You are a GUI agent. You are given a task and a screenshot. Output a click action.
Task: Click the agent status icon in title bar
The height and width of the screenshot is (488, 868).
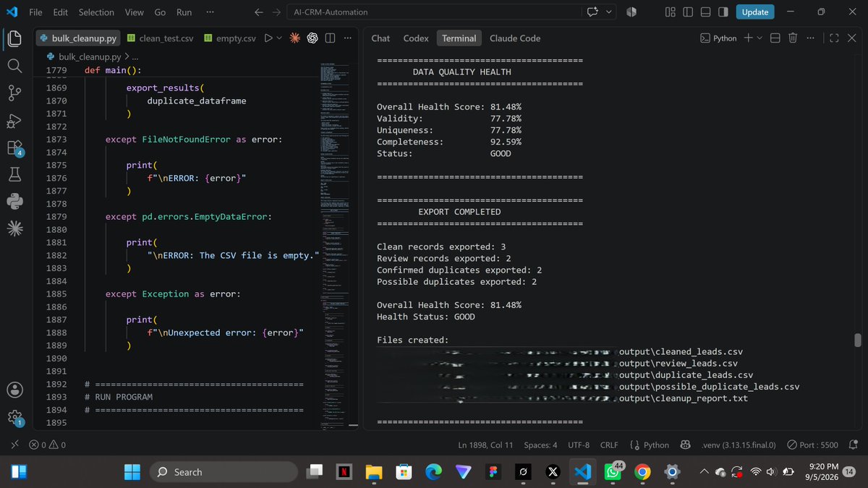631,12
